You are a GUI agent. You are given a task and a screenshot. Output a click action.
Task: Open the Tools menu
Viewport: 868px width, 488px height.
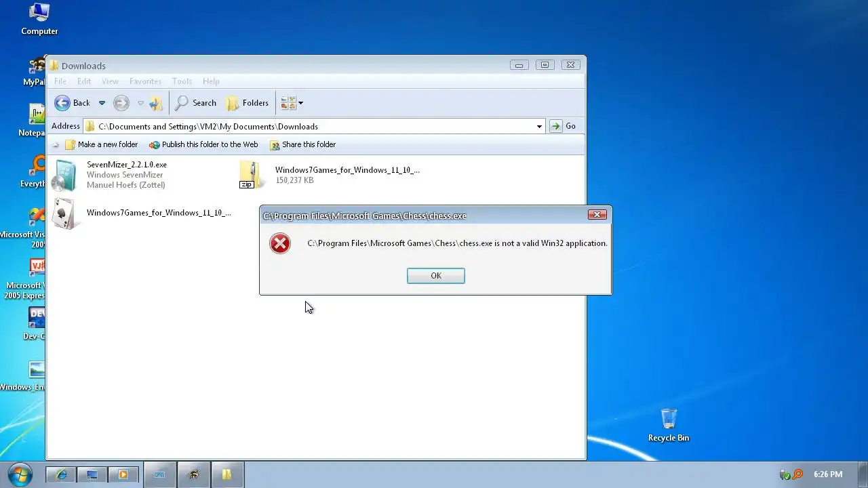click(182, 81)
